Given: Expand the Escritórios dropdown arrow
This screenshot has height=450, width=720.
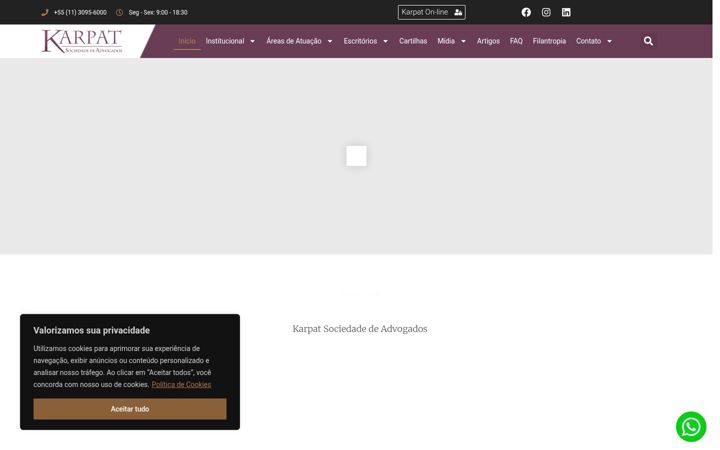Looking at the screenshot, I should click(x=385, y=41).
